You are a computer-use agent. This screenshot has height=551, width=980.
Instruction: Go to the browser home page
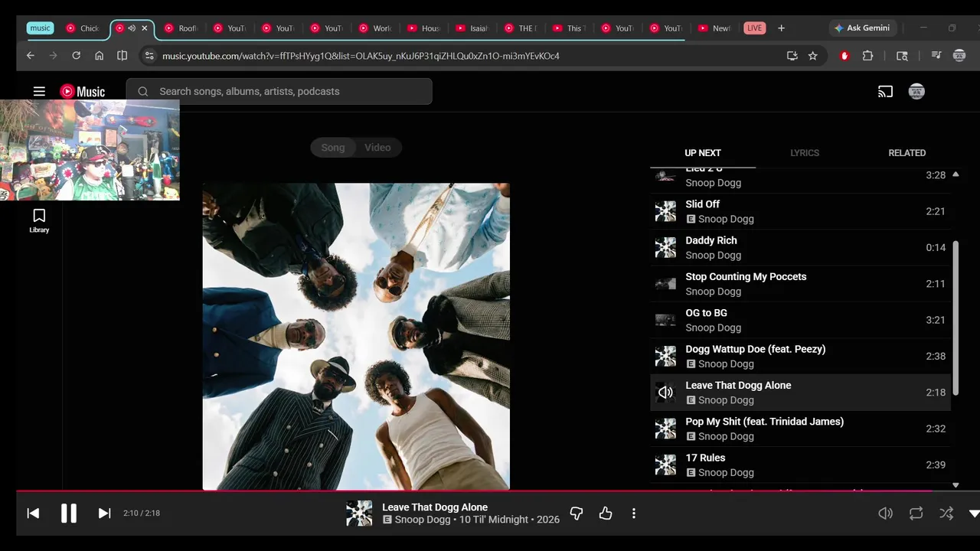[99, 56]
